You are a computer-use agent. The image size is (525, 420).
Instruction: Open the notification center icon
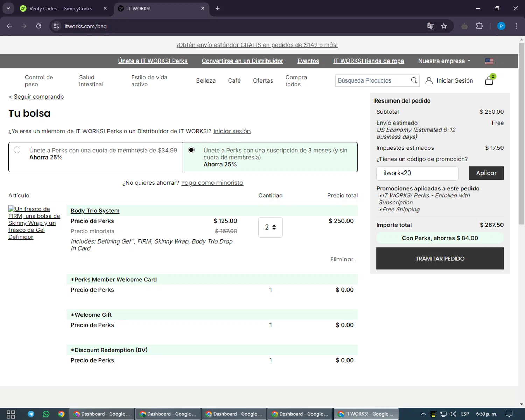[509, 414]
